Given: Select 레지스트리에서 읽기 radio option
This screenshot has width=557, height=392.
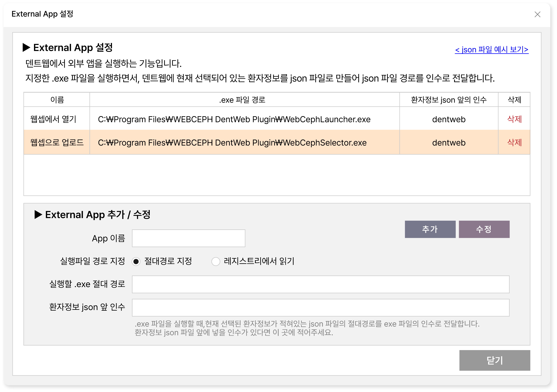Looking at the screenshot, I should 216,262.
